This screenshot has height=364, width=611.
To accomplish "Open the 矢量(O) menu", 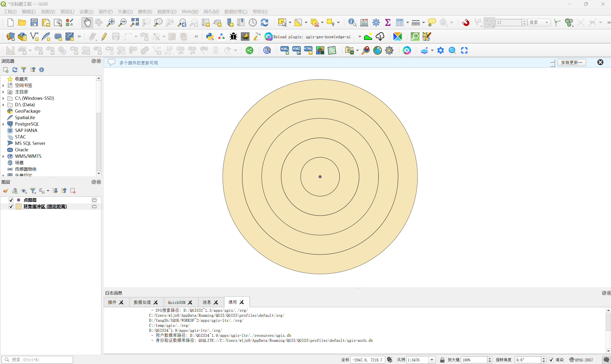I will coord(125,11).
